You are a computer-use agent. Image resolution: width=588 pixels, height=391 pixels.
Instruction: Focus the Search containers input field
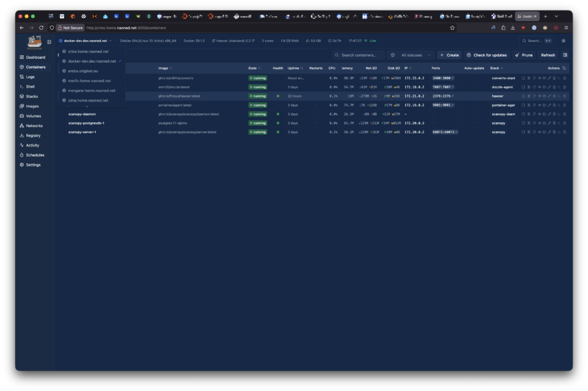pyautogui.click(x=361, y=55)
